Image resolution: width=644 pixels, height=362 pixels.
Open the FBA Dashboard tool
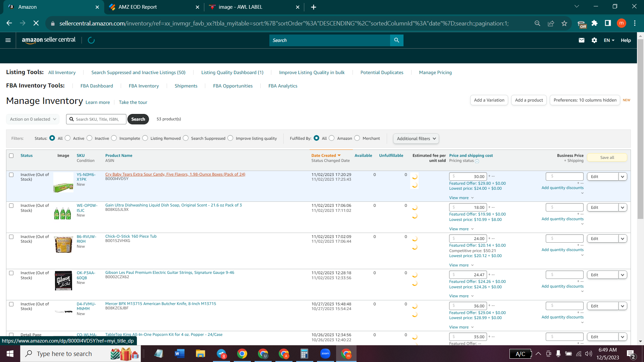pyautogui.click(x=97, y=86)
